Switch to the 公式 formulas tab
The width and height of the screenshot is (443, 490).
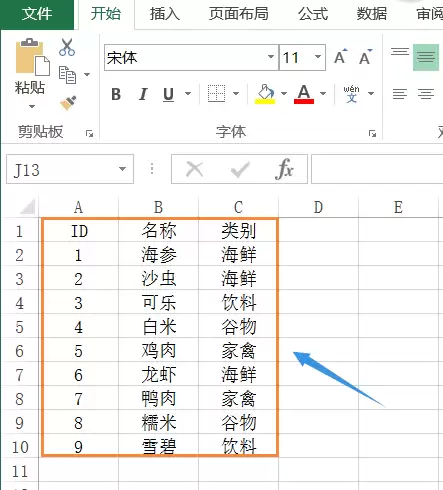(x=313, y=14)
